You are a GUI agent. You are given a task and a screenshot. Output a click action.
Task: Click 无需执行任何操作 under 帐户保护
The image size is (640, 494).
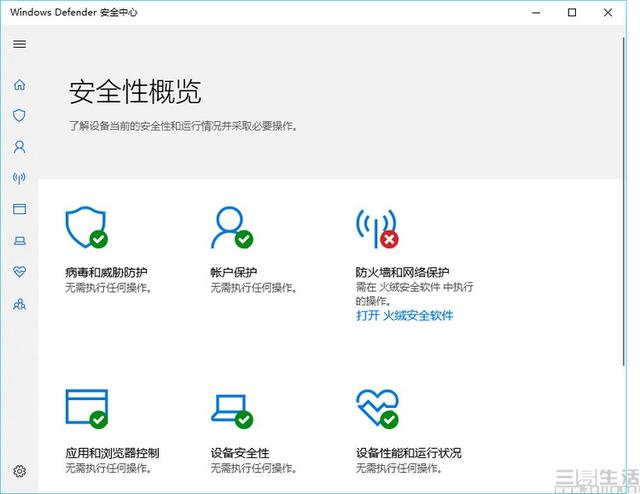click(253, 288)
